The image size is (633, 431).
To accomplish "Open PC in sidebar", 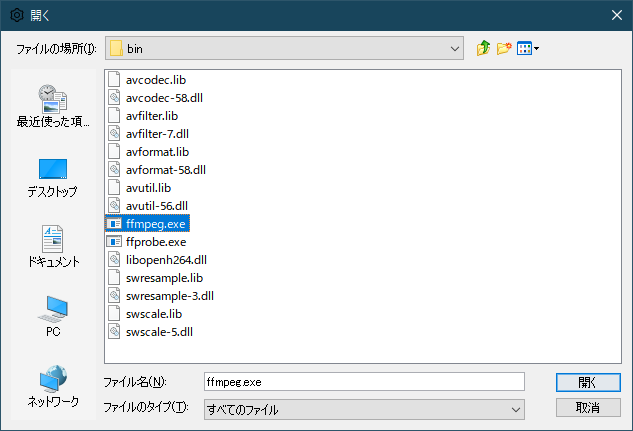I will point(53,317).
